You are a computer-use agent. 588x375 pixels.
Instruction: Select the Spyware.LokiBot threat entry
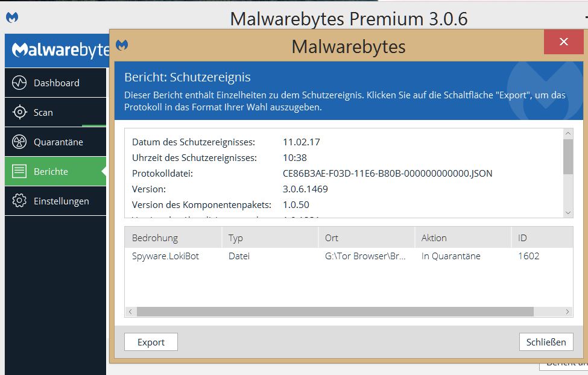point(165,256)
